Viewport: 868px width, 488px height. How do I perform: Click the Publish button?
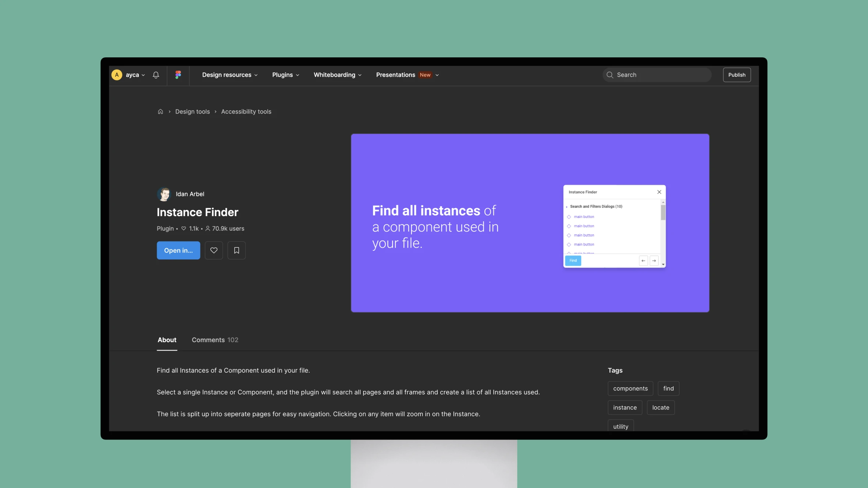coord(736,74)
